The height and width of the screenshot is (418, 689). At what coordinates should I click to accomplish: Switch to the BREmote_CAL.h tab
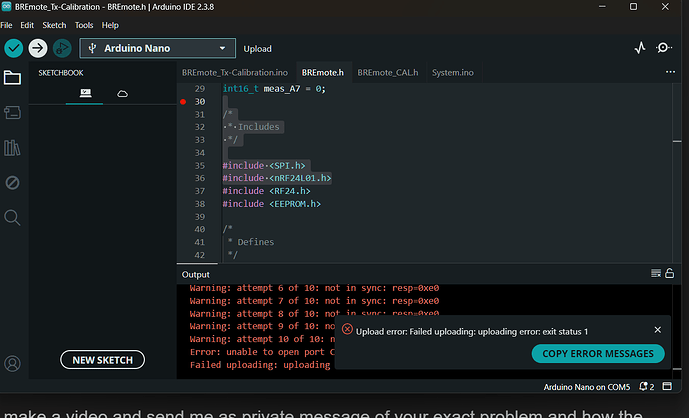pyautogui.click(x=388, y=73)
